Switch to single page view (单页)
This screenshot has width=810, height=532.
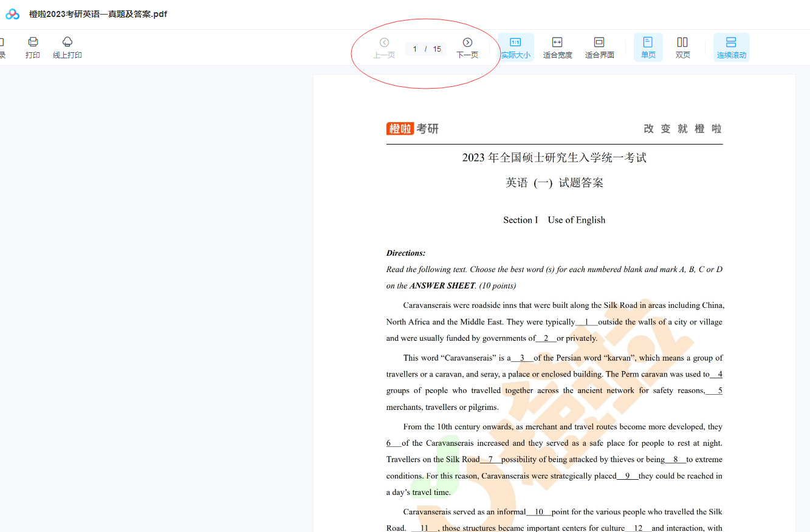click(648, 47)
